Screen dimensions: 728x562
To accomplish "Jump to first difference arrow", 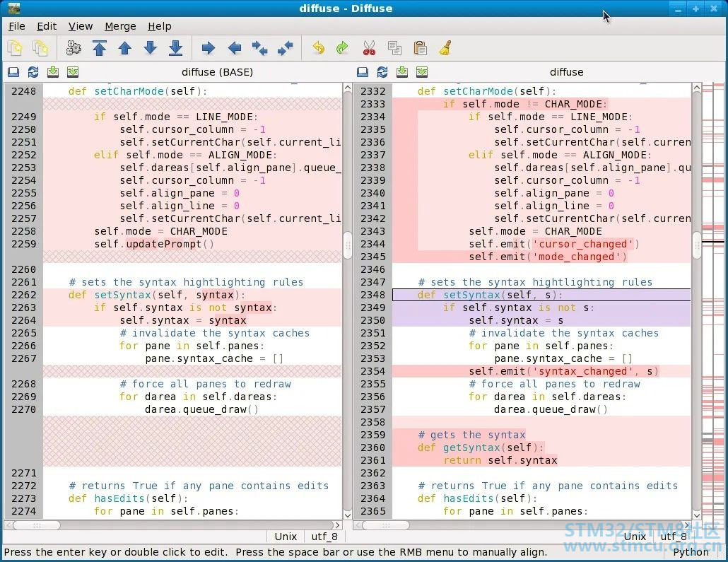I will [100, 48].
